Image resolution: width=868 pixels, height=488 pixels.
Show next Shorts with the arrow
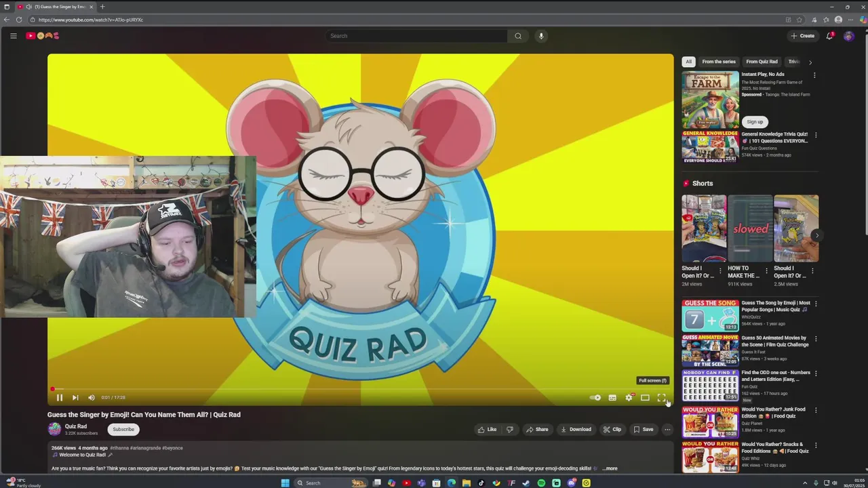pyautogui.click(x=816, y=235)
